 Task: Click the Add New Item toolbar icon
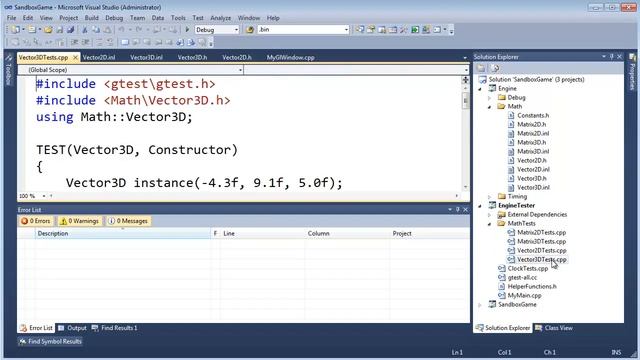[x=32, y=30]
